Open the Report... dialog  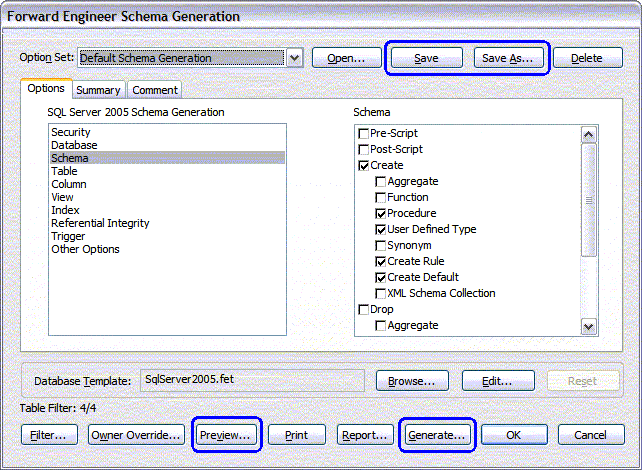365,435
